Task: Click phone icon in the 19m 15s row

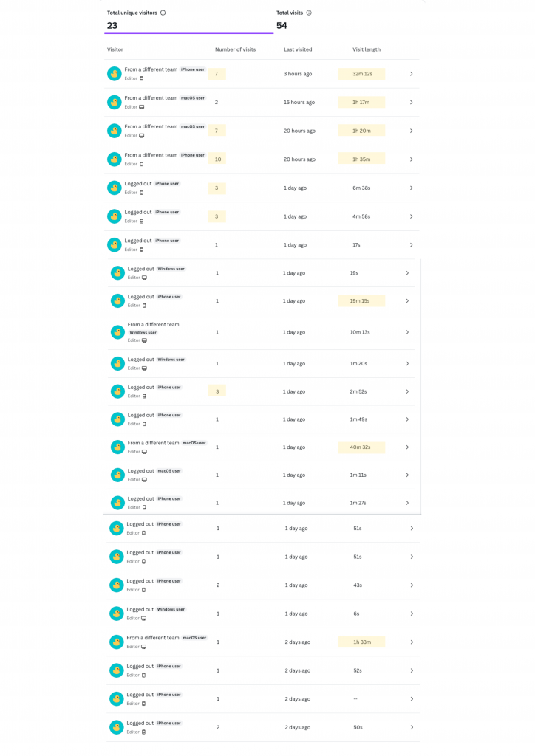Action: pyautogui.click(x=144, y=306)
